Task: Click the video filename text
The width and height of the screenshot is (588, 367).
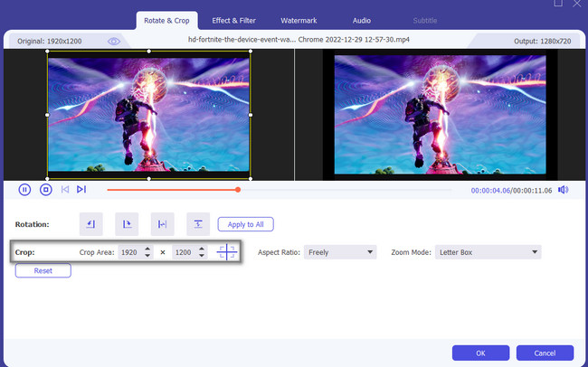Action: click(x=299, y=40)
